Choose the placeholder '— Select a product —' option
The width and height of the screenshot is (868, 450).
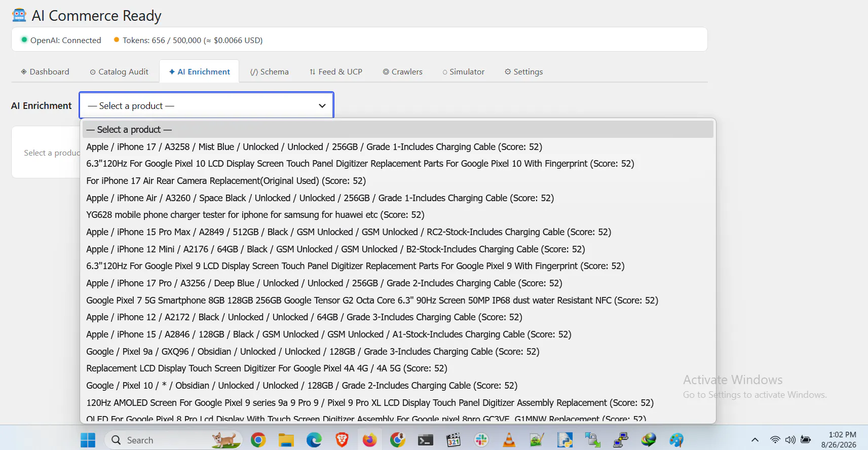coord(398,129)
